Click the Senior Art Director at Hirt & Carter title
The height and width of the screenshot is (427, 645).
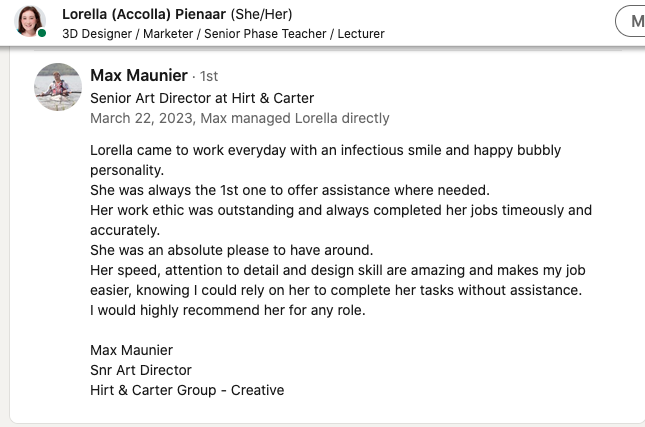point(202,98)
